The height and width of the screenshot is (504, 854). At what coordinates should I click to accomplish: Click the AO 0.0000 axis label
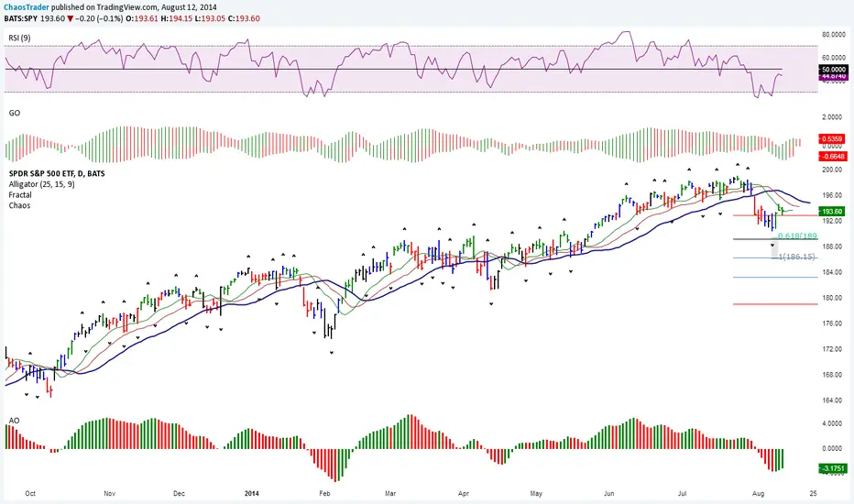832,449
